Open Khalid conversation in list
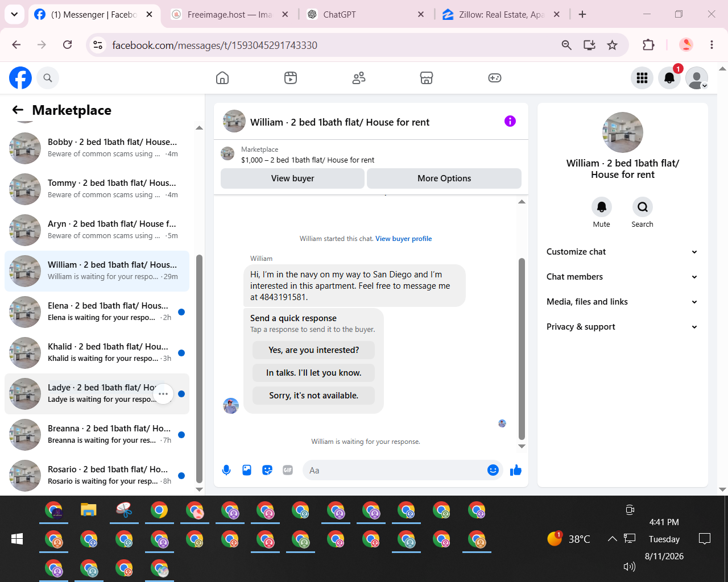728x582 pixels. pyautogui.click(x=97, y=352)
